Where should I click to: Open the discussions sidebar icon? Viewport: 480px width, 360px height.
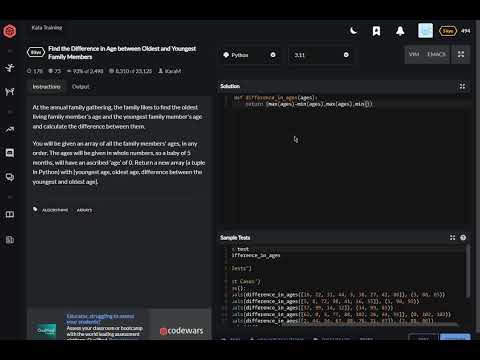pyautogui.click(x=10, y=177)
